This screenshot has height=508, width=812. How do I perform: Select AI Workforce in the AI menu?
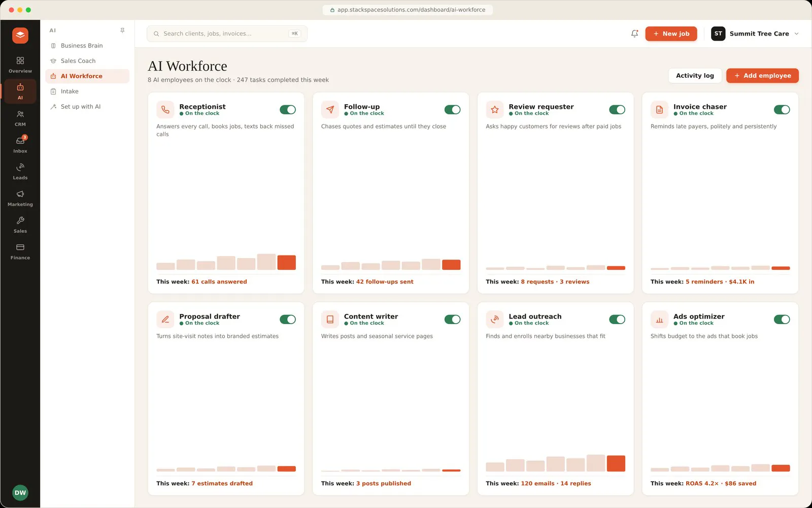pyautogui.click(x=87, y=76)
